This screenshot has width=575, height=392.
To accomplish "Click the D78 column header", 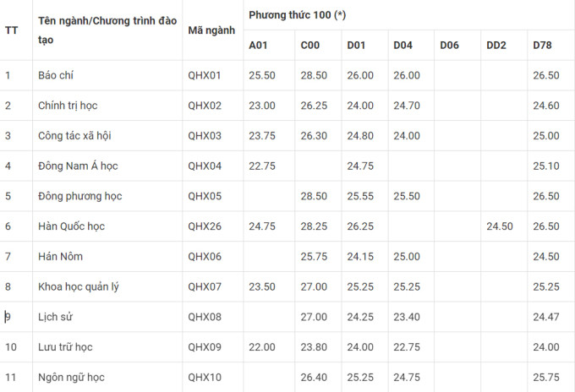I will click(x=542, y=45).
